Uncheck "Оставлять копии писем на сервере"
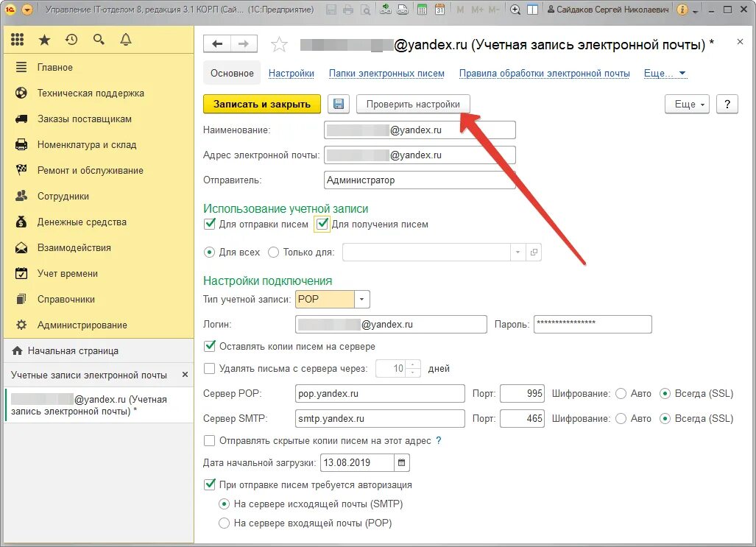Image resolution: width=756 pixels, height=547 pixels. 209,346
